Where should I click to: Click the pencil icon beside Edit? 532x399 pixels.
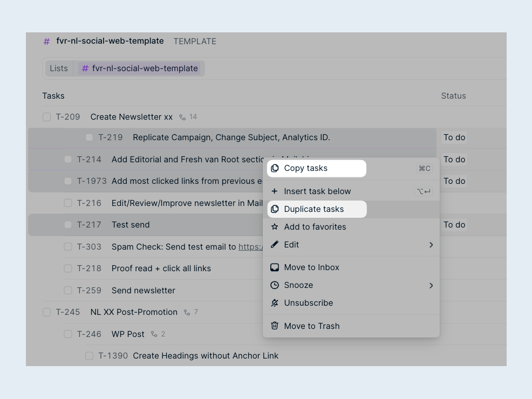tap(275, 244)
